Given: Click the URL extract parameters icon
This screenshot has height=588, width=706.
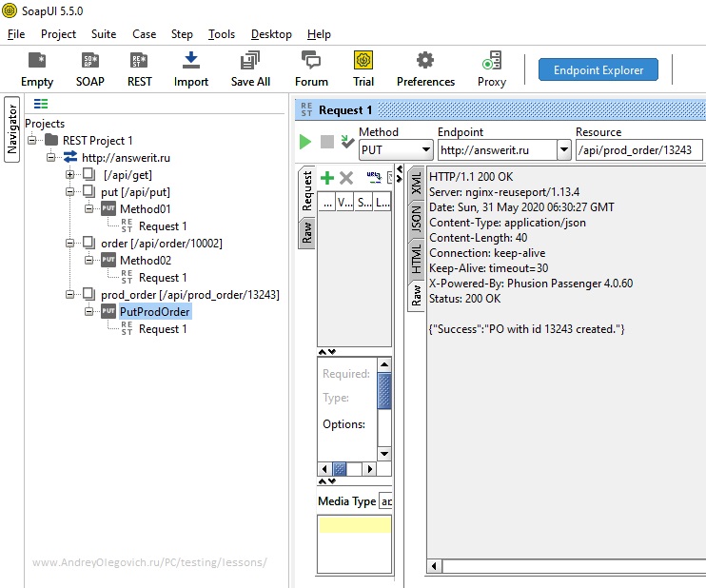Looking at the screenshot, I should pos(374,177).
